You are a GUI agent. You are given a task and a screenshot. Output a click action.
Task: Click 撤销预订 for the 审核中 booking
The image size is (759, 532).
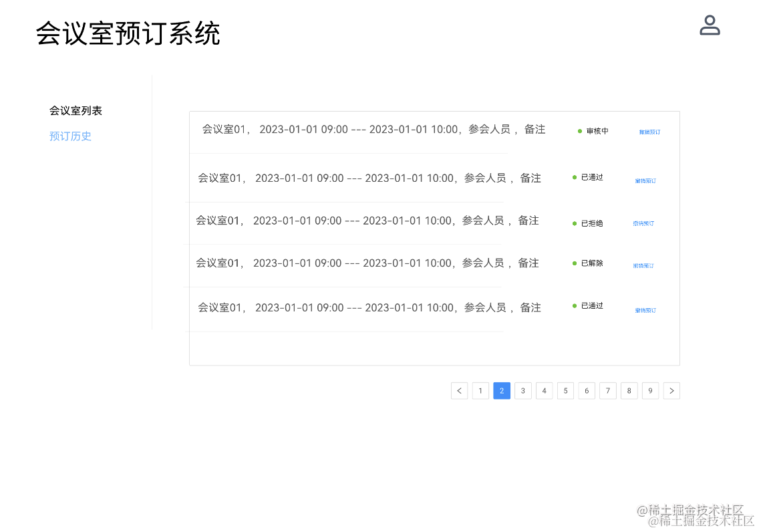(649, 132)
